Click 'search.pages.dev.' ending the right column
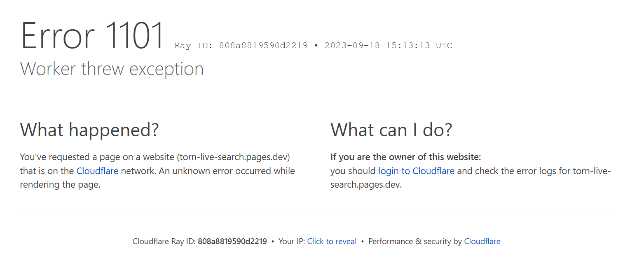This screenshot has width=644, height=263. tap(366, 185)
